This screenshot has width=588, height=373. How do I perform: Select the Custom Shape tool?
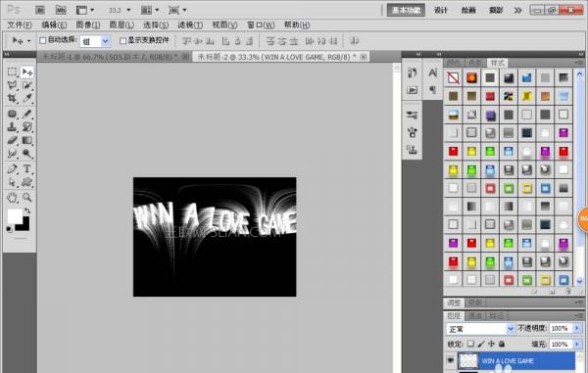27,182
